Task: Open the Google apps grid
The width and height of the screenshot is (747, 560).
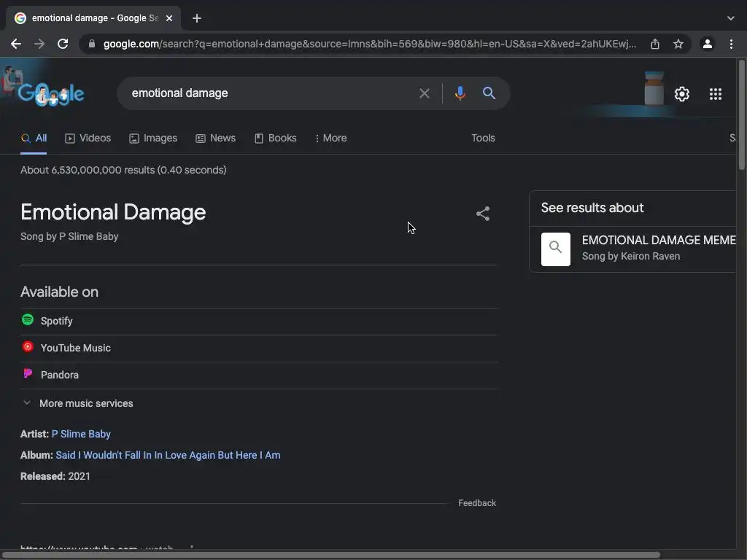Action: (x=716, y=94)
